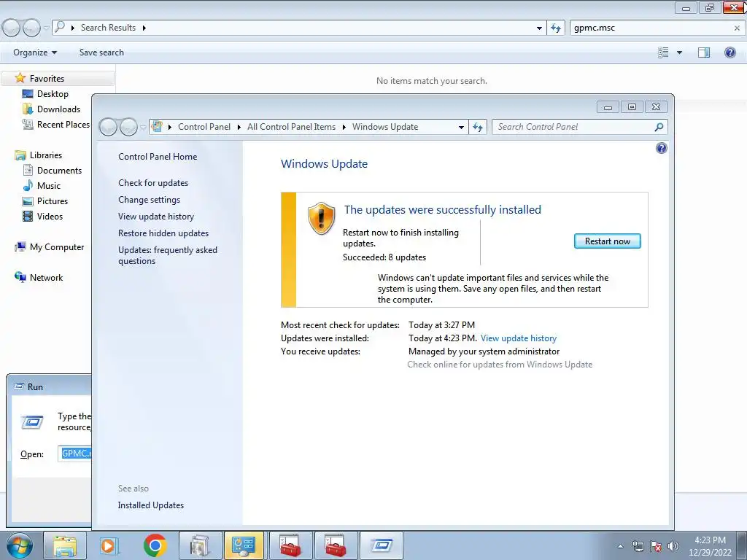Select Control Panel breadcrumb segment
Viewport: 747px width, 560px height.
204,127
